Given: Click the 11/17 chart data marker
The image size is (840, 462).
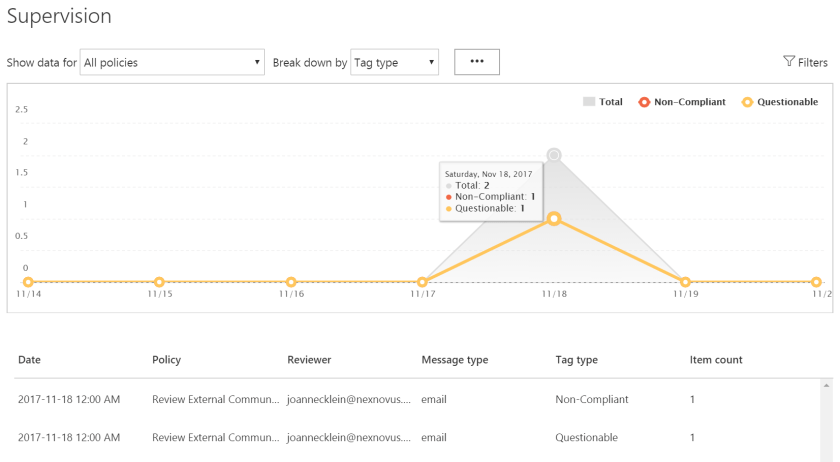Looking at the screenshot, I should pyautogui.click(x=423, y=282).
